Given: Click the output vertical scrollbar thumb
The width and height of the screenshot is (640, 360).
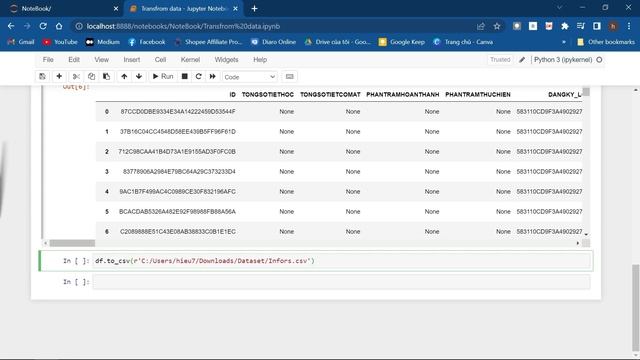Looking at the screenshot, I should click(x=586, y=92).
